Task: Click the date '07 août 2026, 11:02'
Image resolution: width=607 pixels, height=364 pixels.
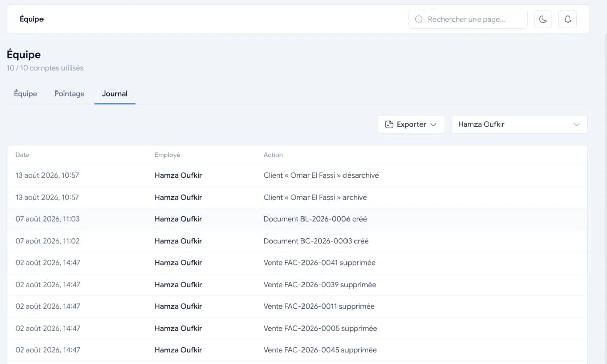Action: click(x=48, y=241)
